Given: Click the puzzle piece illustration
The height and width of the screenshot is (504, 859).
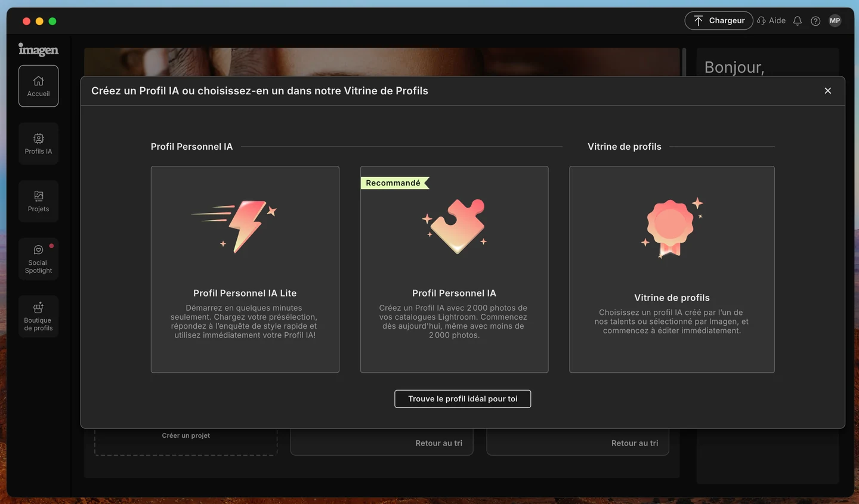Looking at the screenshot, I should pos(455,226).
